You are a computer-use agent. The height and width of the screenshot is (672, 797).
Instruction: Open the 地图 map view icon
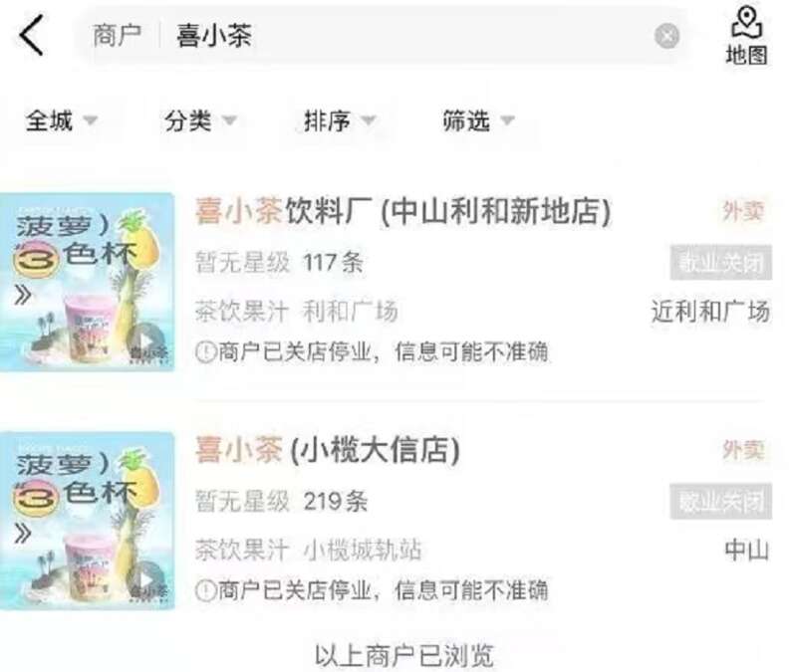pyautogui.click(x=746, y=36)
